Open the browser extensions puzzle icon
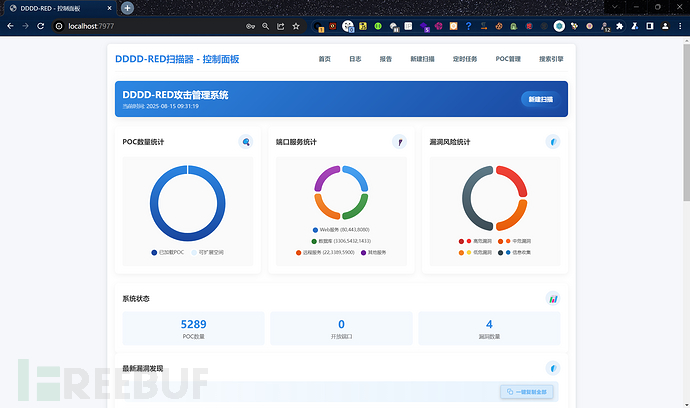This screenshot has width=690, height=408. point(620,26)
